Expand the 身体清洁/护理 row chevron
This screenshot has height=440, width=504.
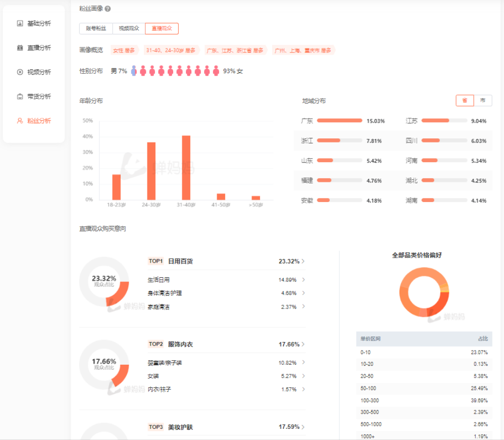(x=304, y=293)
